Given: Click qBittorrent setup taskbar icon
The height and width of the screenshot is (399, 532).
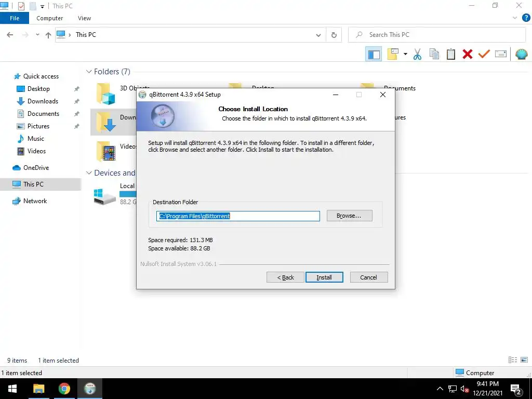Looking at the screenshot, I should 90,389.
